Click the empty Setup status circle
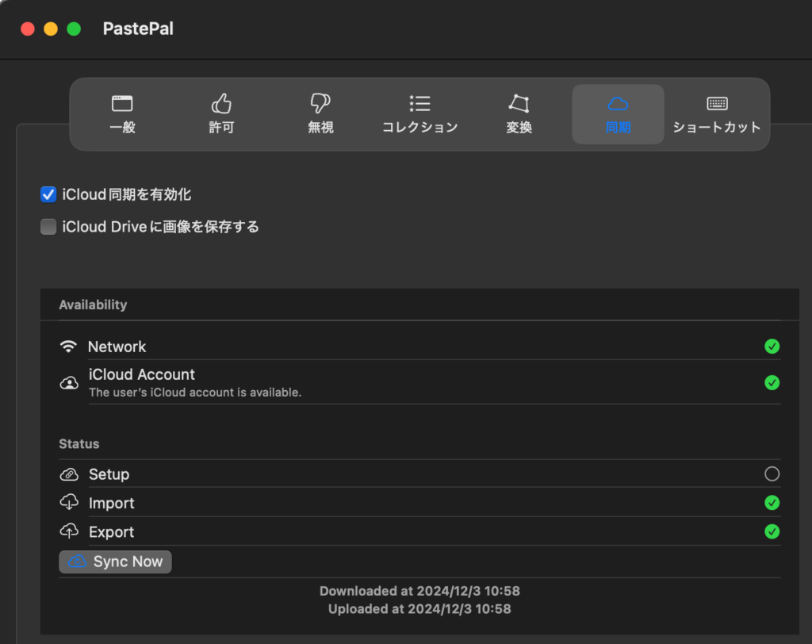The width and height of the screenshot is (812, 644). pos(772,474)
